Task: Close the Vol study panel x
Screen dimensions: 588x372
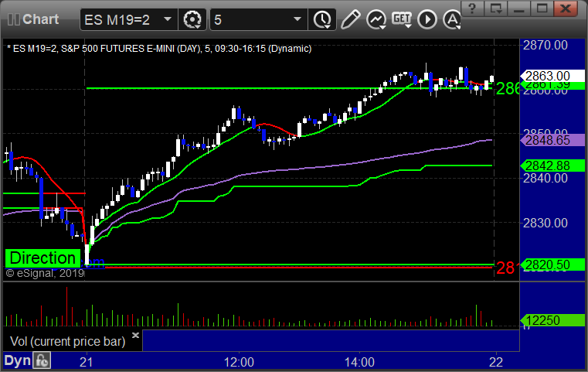Action: pos(136,335)
